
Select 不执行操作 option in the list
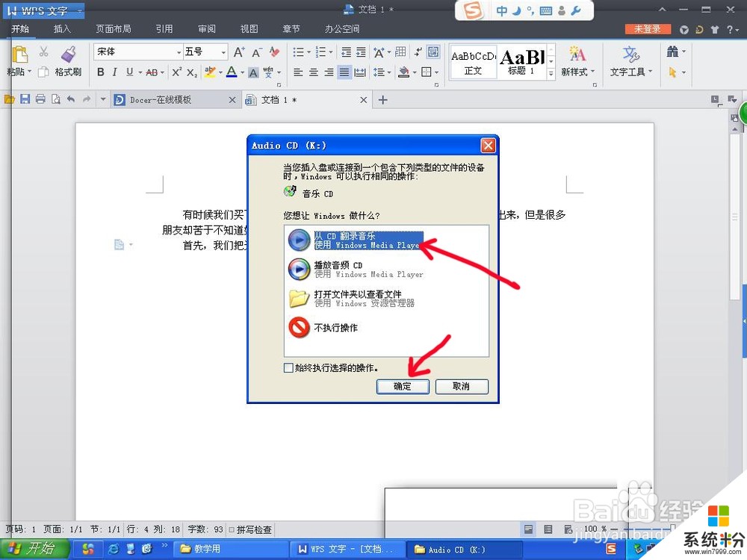coord(323,328)
